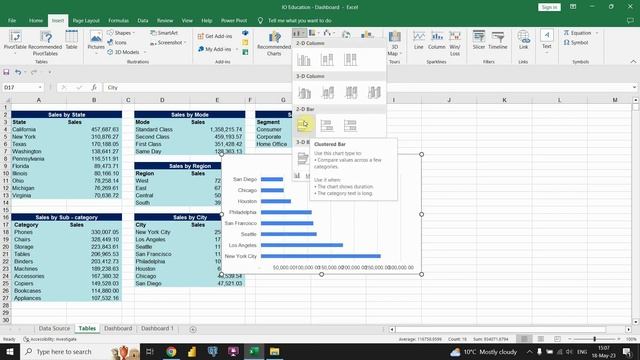Open the 3D Models dropdown

[x=127, y=52]
